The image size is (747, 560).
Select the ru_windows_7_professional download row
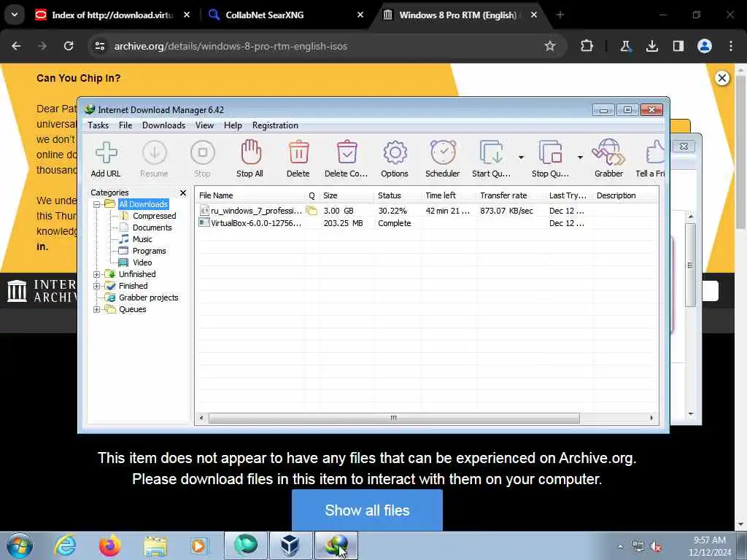pos(426,211)
